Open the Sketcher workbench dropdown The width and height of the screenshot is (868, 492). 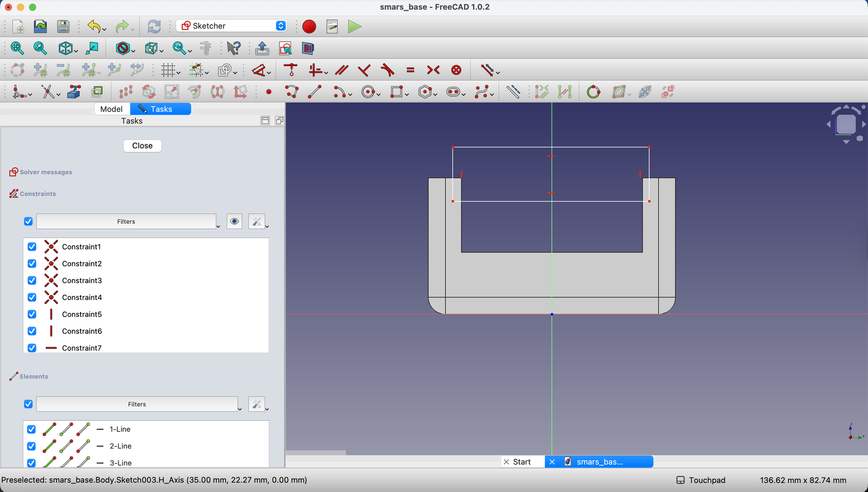tap(231, 26)
